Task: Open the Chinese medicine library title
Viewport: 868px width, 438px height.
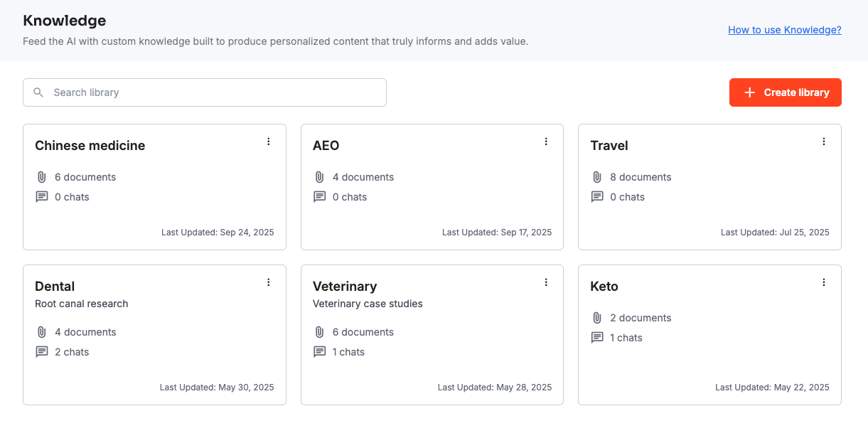Action: coord(90,146)
